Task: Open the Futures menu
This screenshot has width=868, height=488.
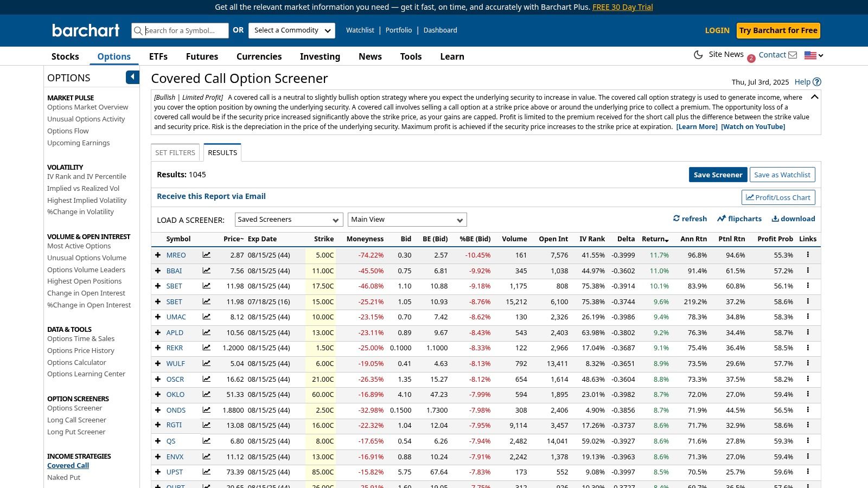Action: 202,56
